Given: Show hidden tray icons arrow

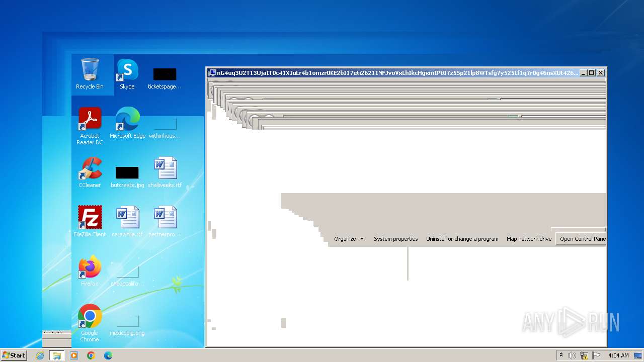Looking at the screenshot, I should pyautogui.click(x=561, y=355).
